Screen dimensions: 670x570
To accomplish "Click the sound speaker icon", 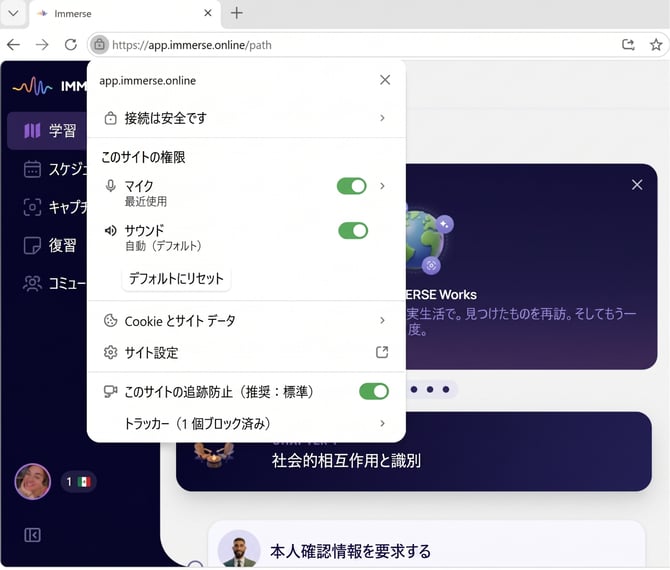I will [111, 231].
